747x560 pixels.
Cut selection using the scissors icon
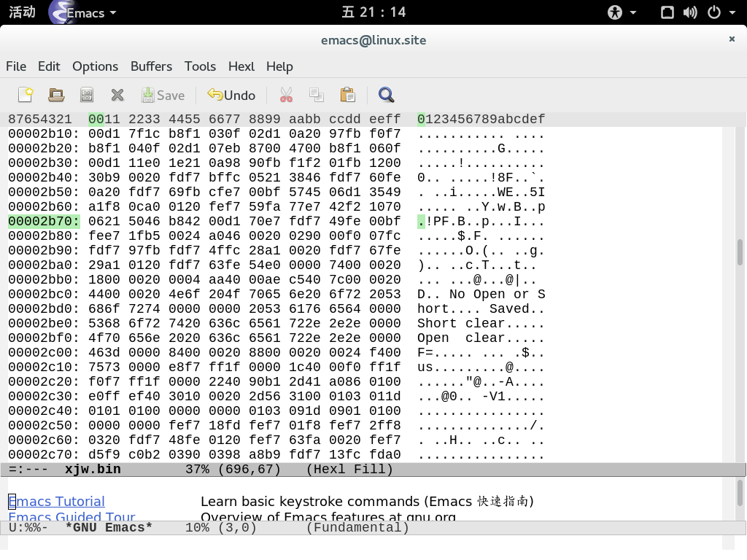coord(286,95)
